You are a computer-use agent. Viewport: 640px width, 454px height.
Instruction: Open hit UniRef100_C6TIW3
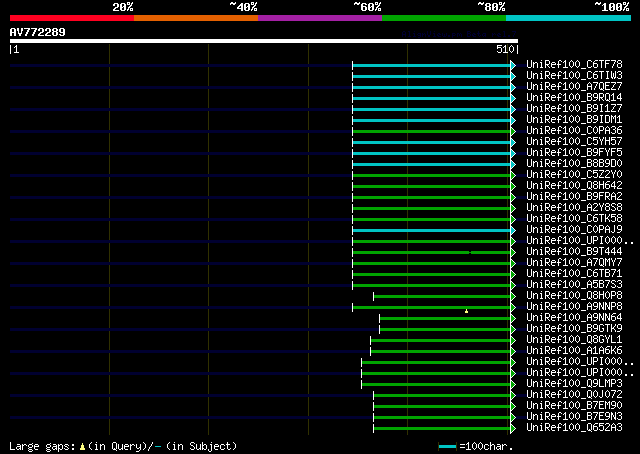click(574, 76)
